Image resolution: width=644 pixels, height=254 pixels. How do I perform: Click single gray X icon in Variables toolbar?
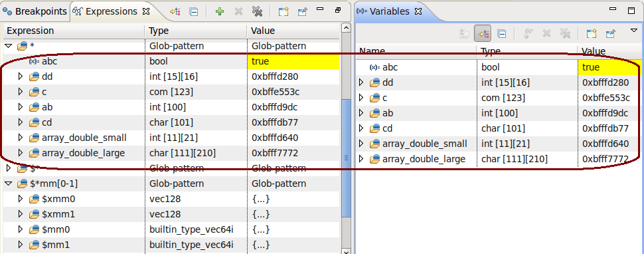pyautogui.click(x=546, y=33)
